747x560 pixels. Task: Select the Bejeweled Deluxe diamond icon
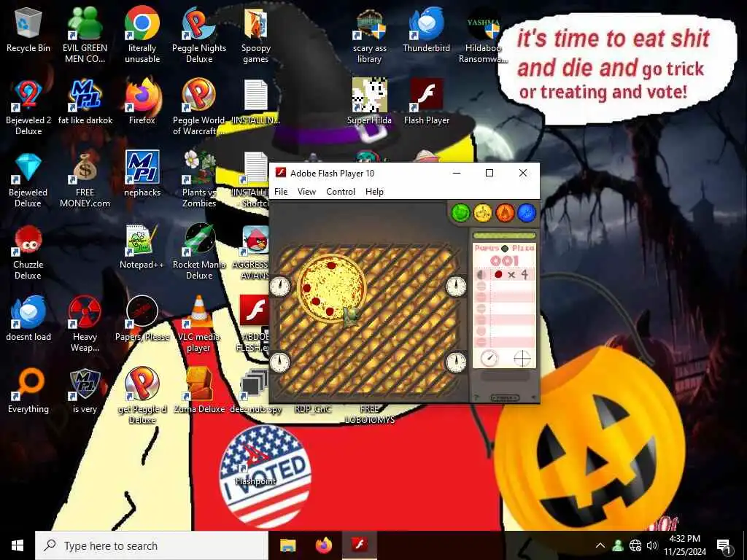click(x=28, y=180)
